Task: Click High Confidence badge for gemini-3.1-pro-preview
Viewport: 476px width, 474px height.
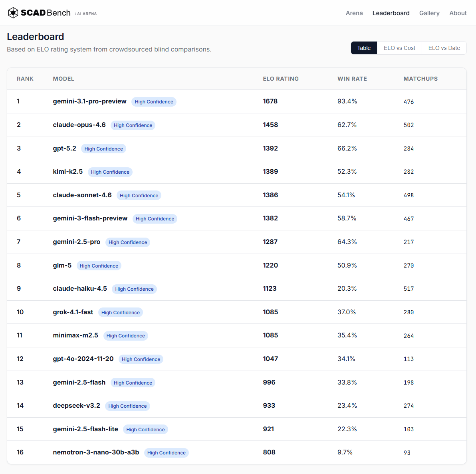Action: point(154,102)
